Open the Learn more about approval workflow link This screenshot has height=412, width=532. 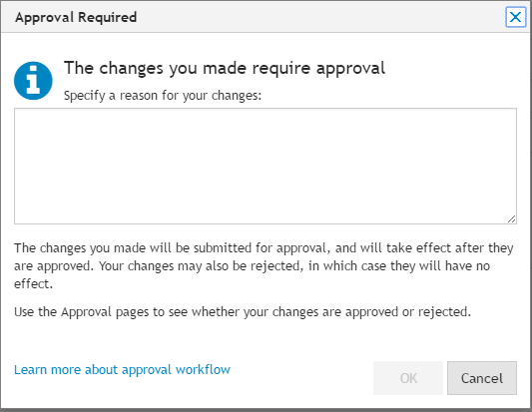point(122,370)
